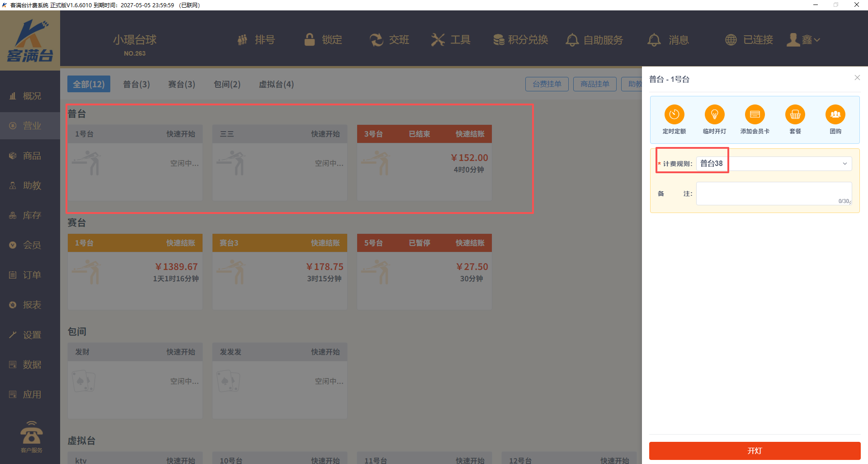Click the 锁定 lock icon in header
Viewport: 868px width, 464px height.
click(x=310, y=40)
